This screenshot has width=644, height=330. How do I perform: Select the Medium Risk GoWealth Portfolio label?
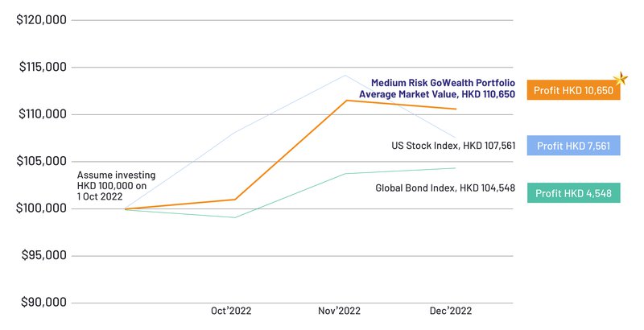coord(443,83)
